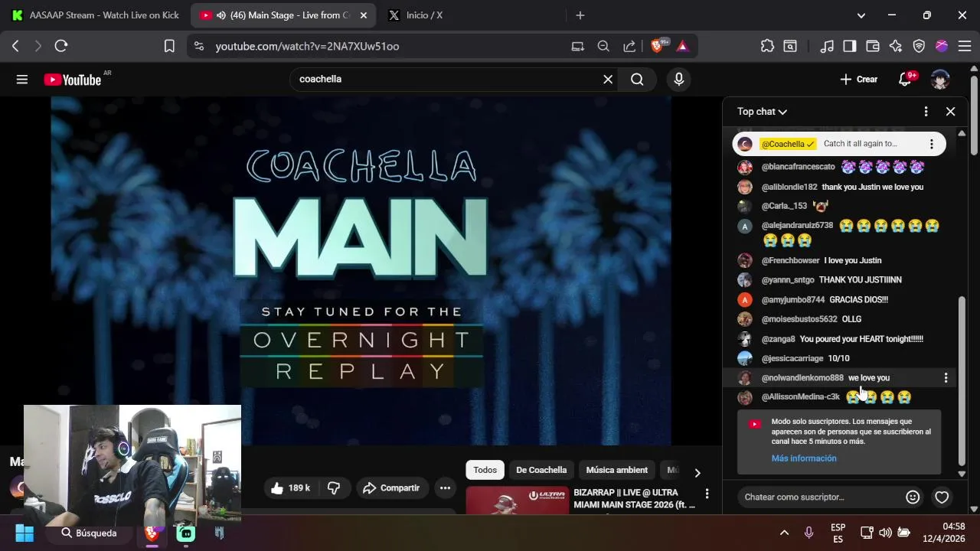
Task: Open the system volume tray icon
Action: [885, 533]
